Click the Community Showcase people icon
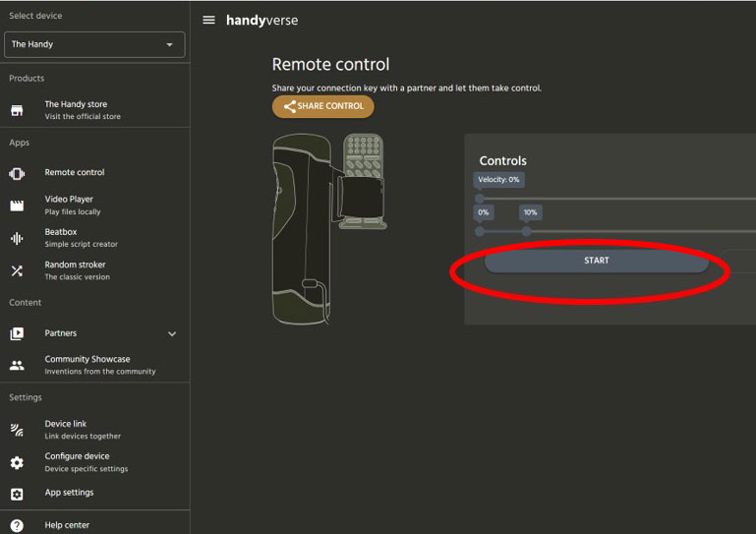This screenshot has width=756, height=534. pos(17,365)
